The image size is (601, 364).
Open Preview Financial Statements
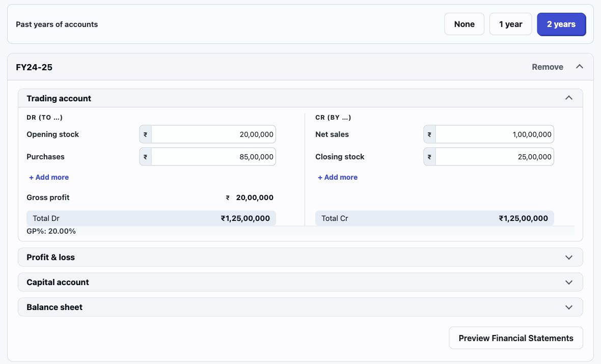pyautogui.click(x=516, y=338)
